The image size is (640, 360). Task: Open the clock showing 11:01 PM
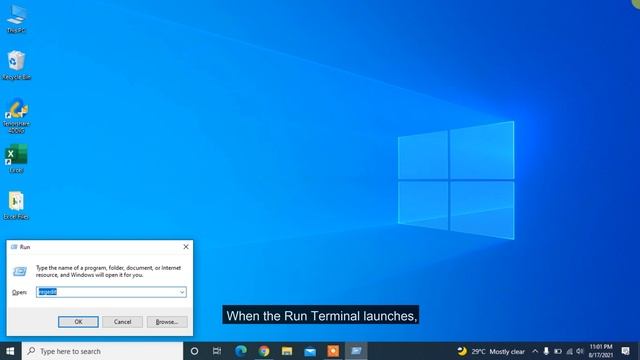coord(600,351)
